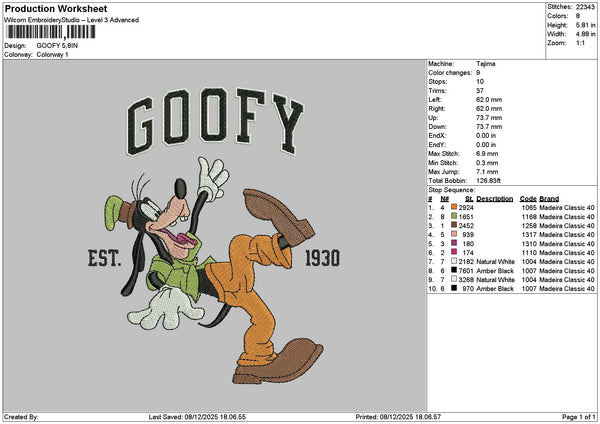Click the 1930 text in the design
This screenshot has height=424, width=600.
point(321,258)
